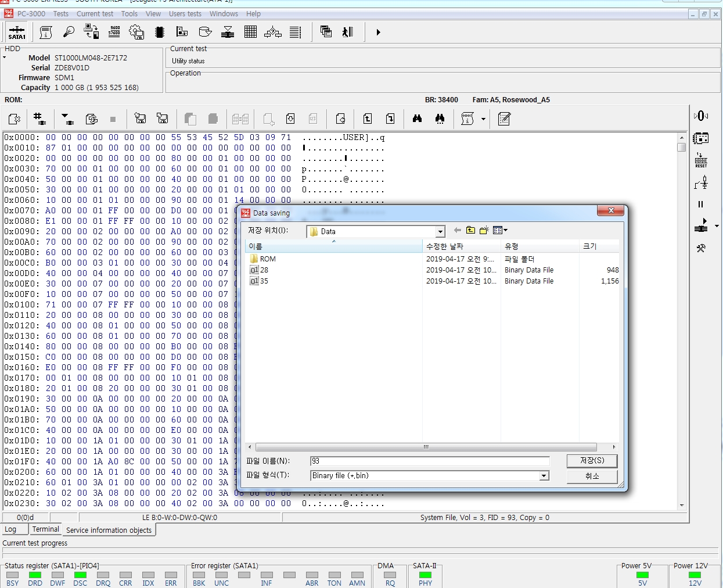
Task: Click the SATA1 port selector icon
Action: 17,32
